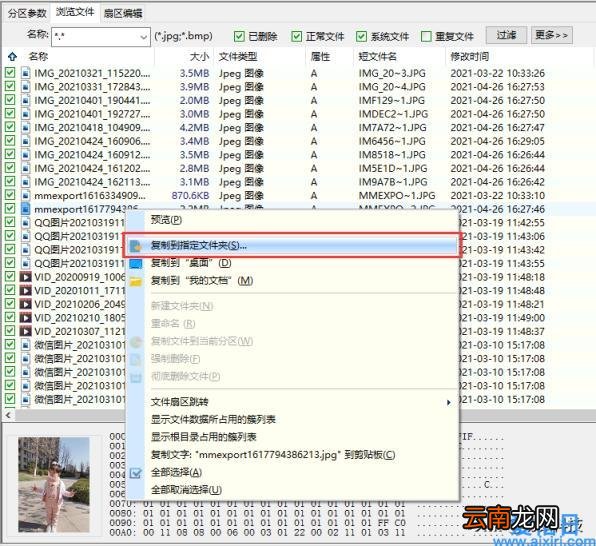Toggle the 系统文件 filter checkbox
596x546 pixels.
tap(361, 37)
